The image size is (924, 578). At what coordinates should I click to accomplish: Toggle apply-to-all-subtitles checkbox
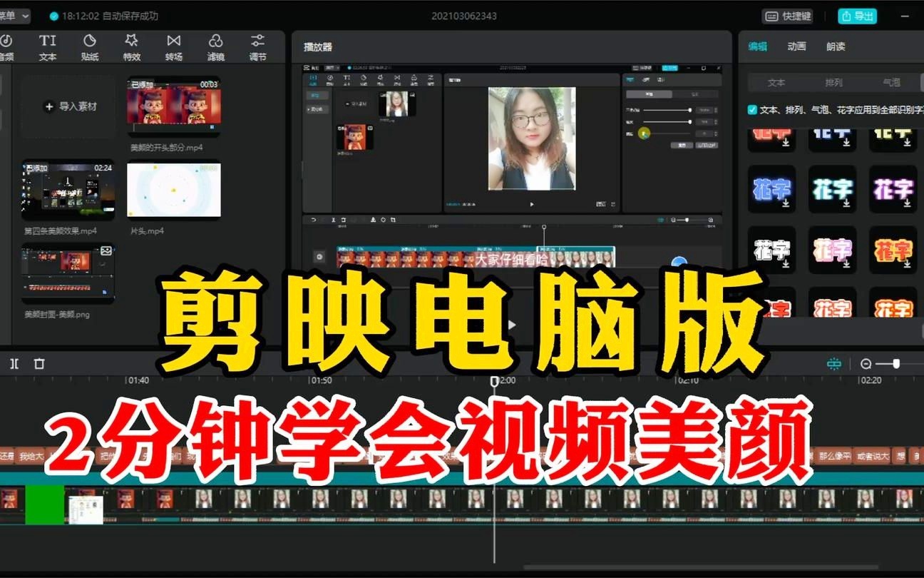point(752,110)
